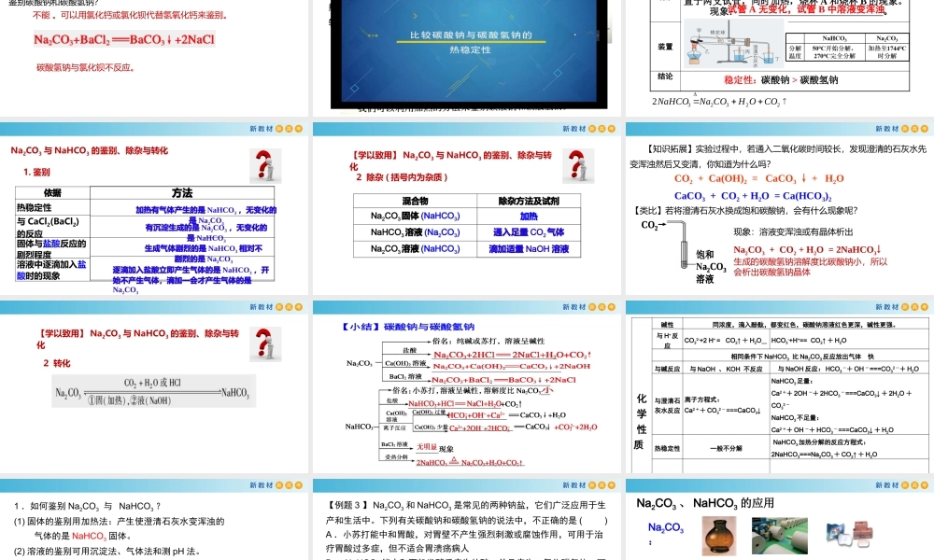Click the 与 CaCl₂(BaCl₂) 的反应 cell

click(52, 227)
